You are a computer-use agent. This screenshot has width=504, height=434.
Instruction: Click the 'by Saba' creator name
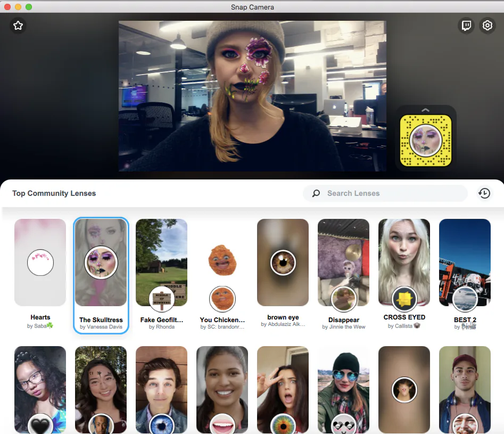pos(40,326)
